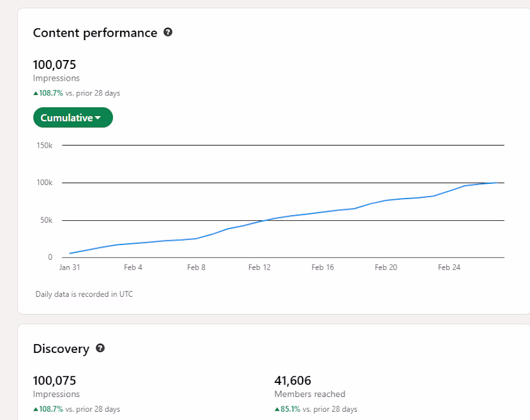Click the Content performance heading
This screenshot has width=530, height=420.
95,33
